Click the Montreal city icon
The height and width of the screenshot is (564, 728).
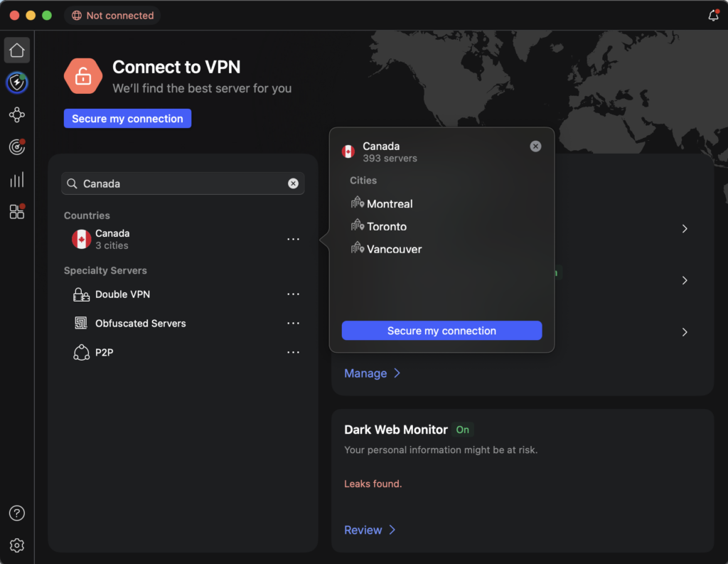[357, 203]
